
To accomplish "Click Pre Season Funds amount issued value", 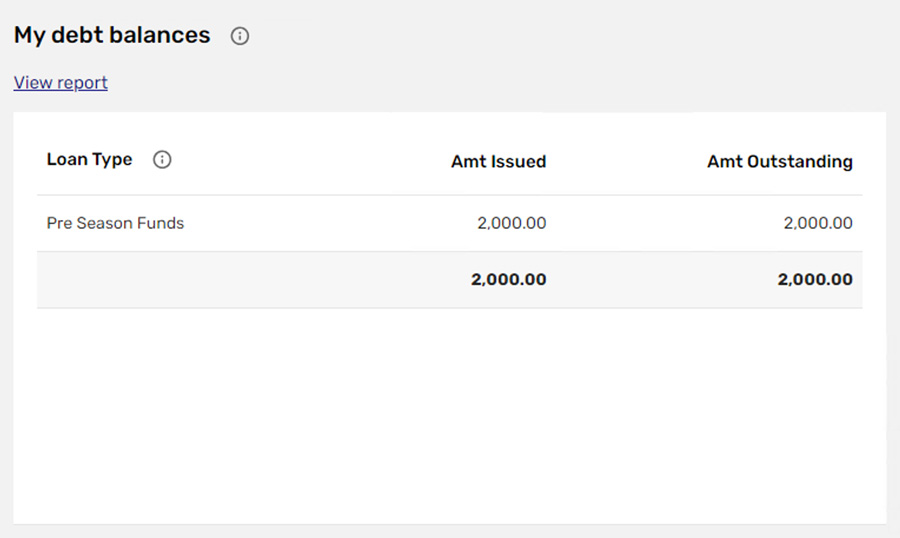I will [511, 223].
